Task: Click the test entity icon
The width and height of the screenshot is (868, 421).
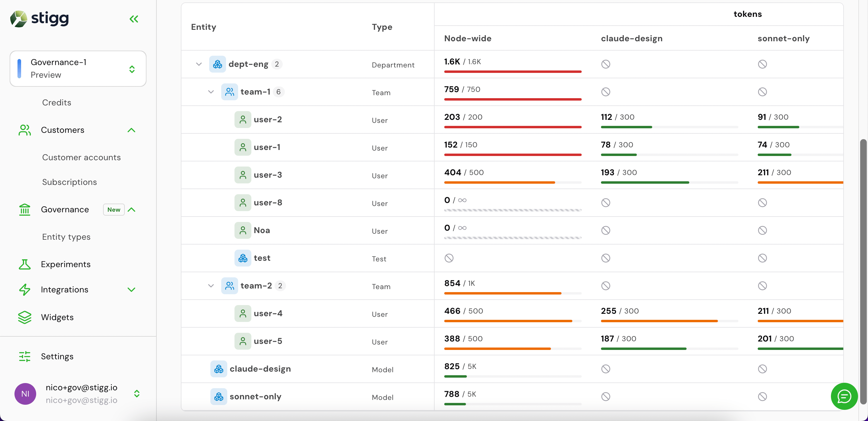Action: 243,258
